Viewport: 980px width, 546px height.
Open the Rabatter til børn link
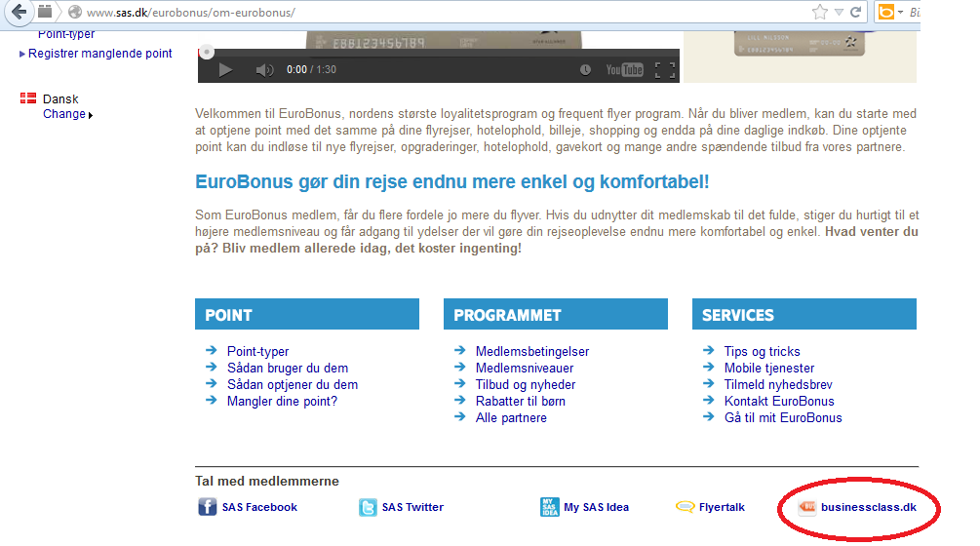tap(521, 402)
